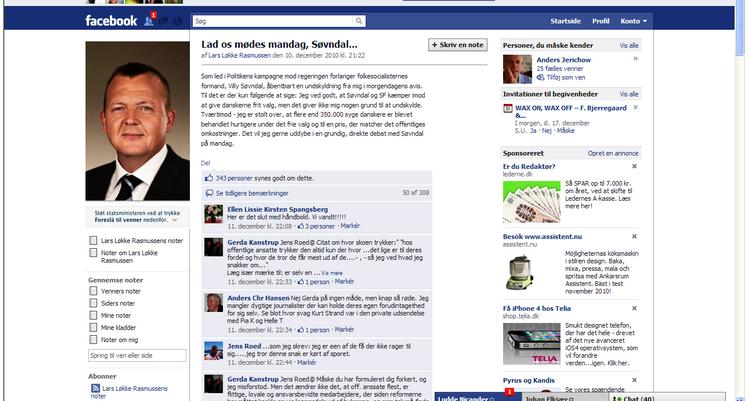Open Lars Løkke Rasmussen author link

tap(239, 56)
